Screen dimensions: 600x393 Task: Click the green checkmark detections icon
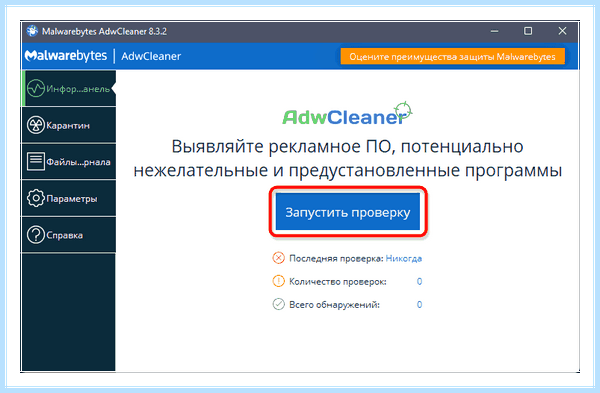pyautogui.click(x=279, y=304)
